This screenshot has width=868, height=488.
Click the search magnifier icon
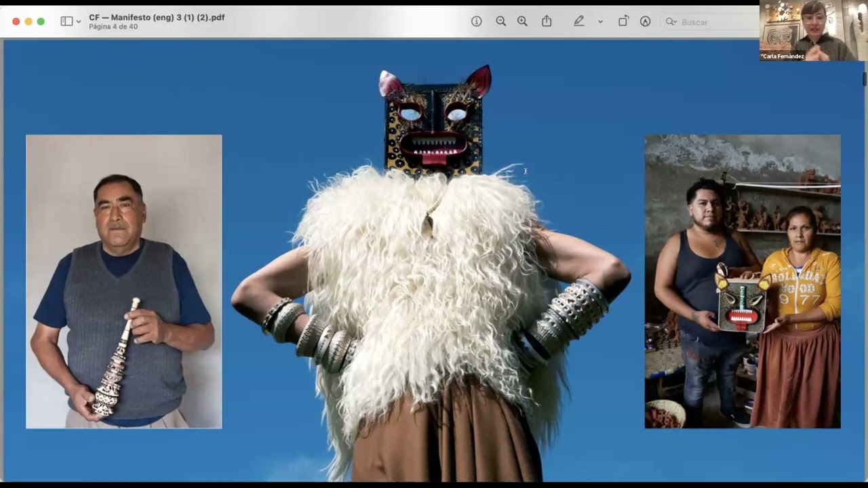[671, 22]
